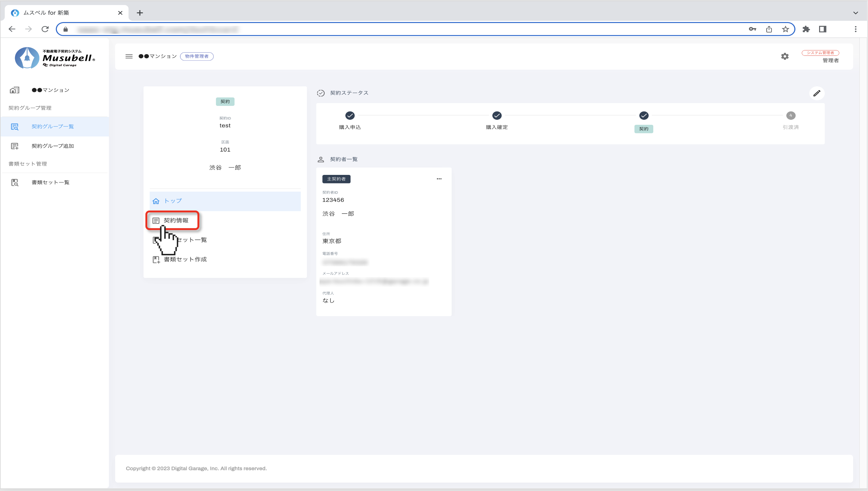Open 書類セット一覧 in sidebar
Screen dimensions: 868x491
click(50, 182)
